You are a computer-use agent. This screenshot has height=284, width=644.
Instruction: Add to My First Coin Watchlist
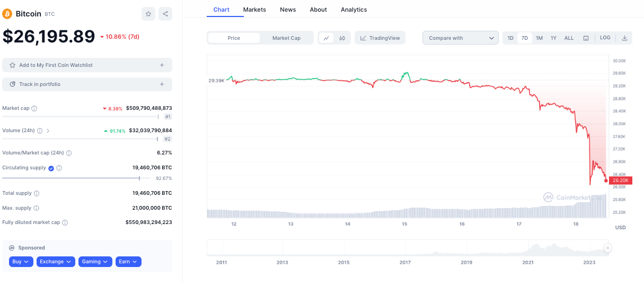pos(87,65)
